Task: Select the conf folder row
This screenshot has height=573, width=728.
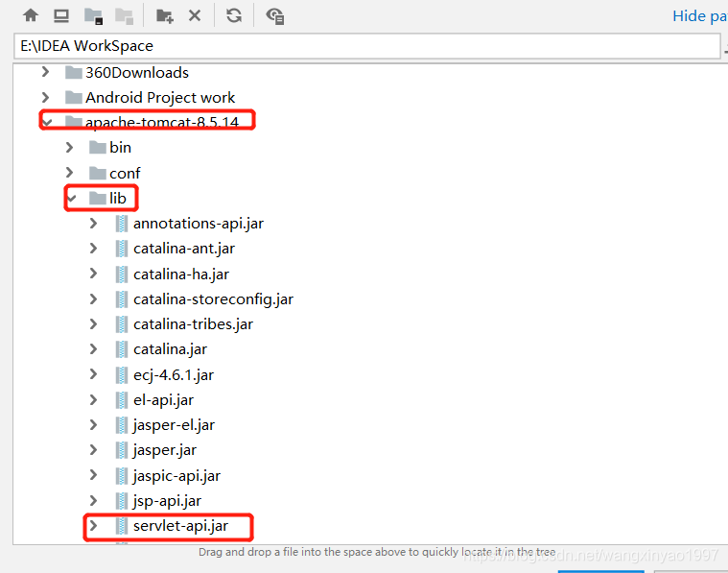Action: click(125, 173)
